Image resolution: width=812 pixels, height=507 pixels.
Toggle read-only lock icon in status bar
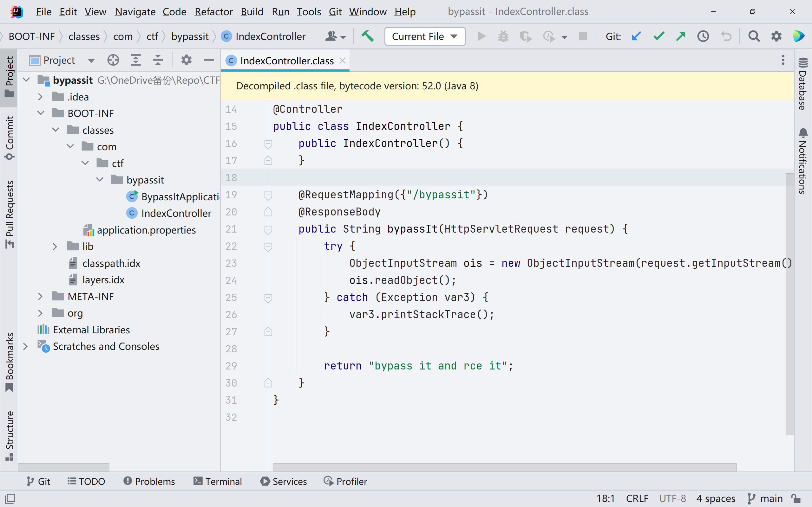pos(796,498)
